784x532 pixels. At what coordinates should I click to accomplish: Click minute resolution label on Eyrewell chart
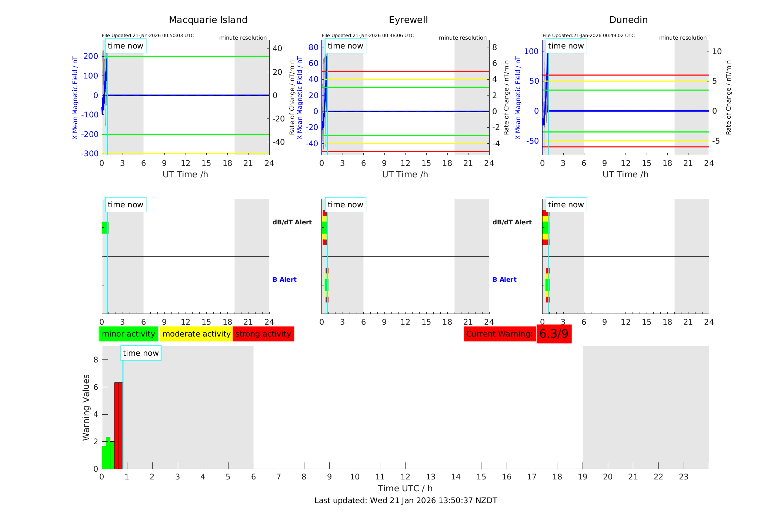463,38
